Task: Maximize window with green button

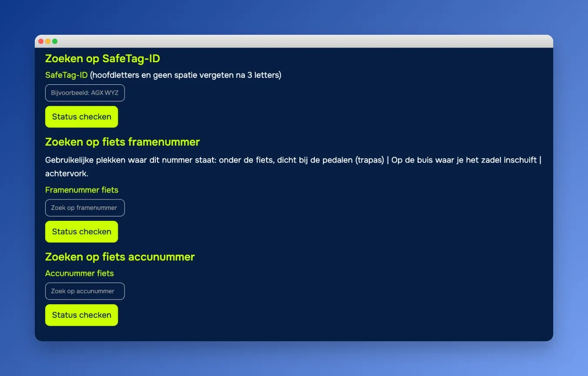Action: (x=55, y=41)
